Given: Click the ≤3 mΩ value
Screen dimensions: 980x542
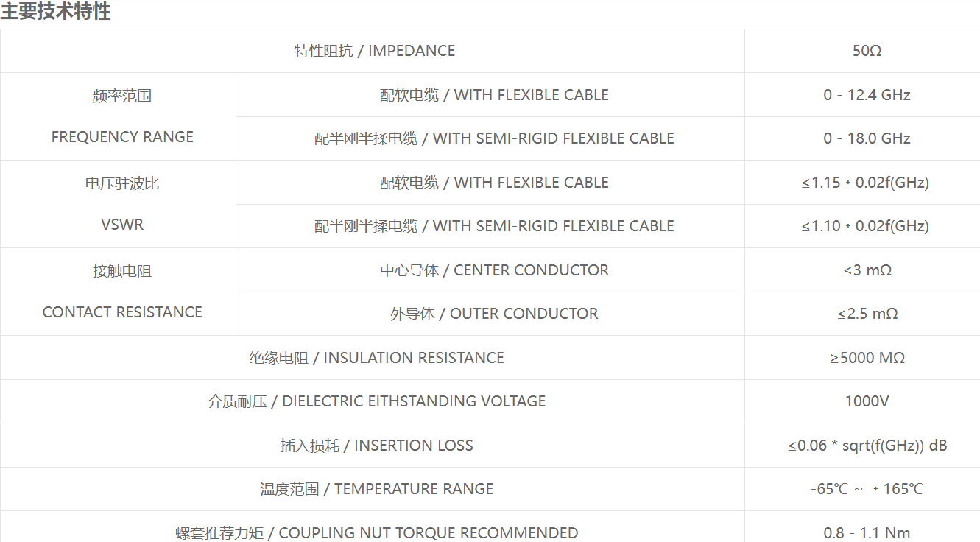Looking at the screenshot, I should (x=867, y=270).
